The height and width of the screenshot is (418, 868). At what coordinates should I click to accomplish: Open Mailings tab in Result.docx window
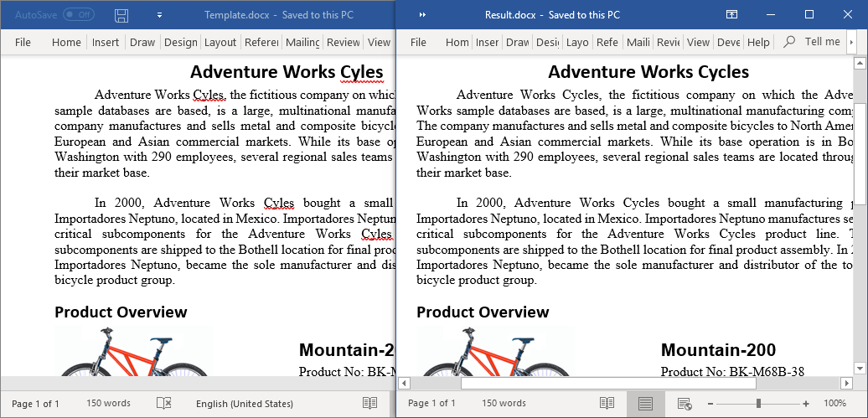(638, 42)
